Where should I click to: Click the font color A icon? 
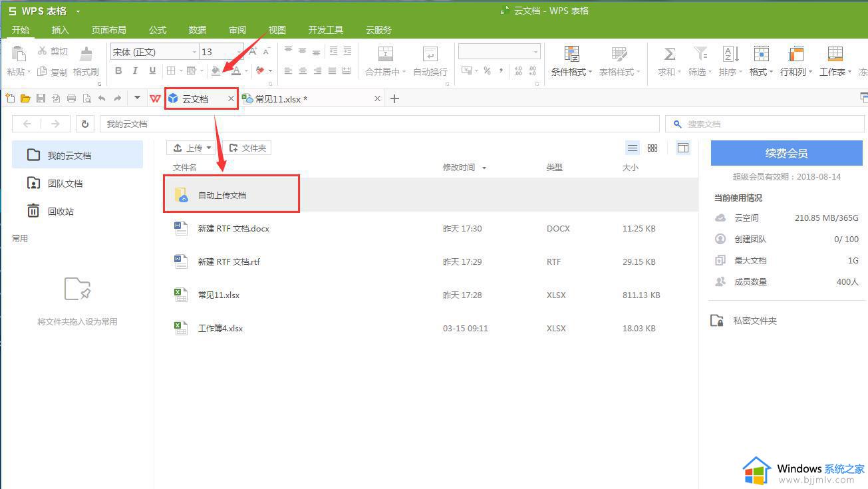[x=236, y=71]
